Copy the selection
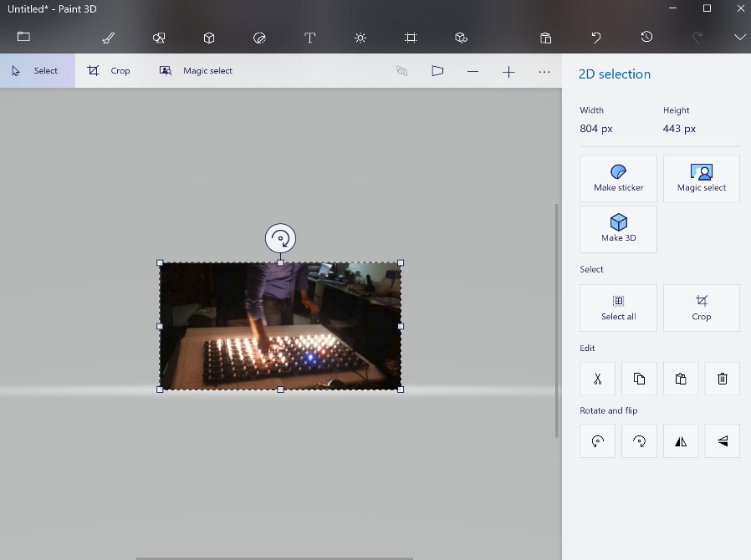Image resolution: width=751 pixels, height=560 pixels. (x=639, y=379)
